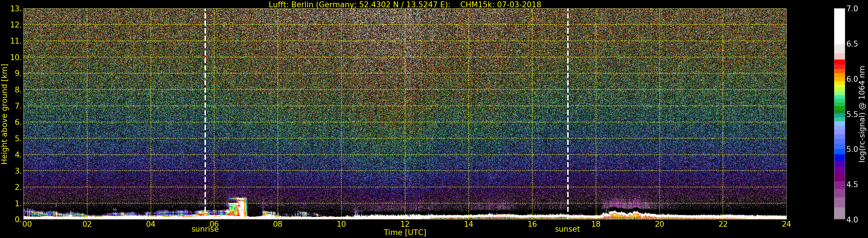Click the colorbar tick value '6.5'
The image size is (868, 238).
pyautogui.click(x=852, y=44)
